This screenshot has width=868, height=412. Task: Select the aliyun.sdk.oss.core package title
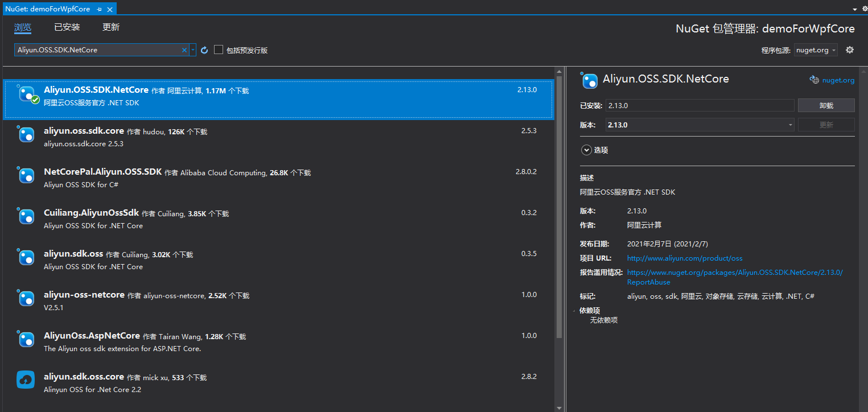click(84, 377)
